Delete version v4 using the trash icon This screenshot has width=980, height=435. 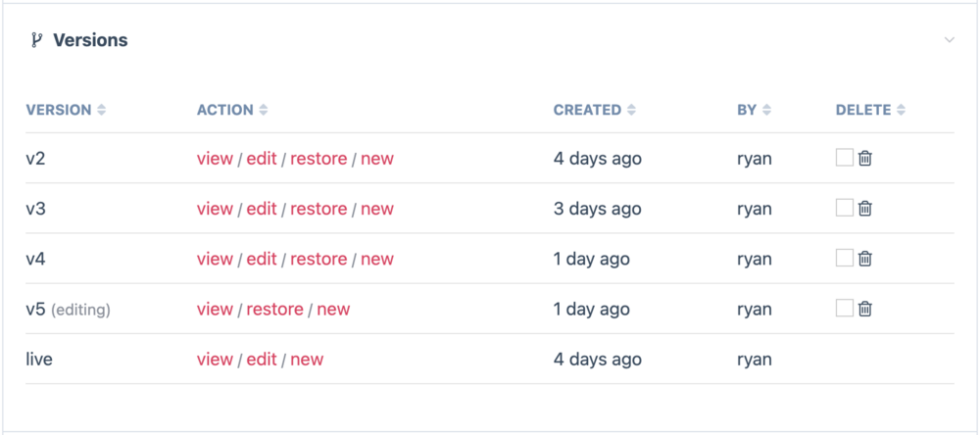coord(865,259)
